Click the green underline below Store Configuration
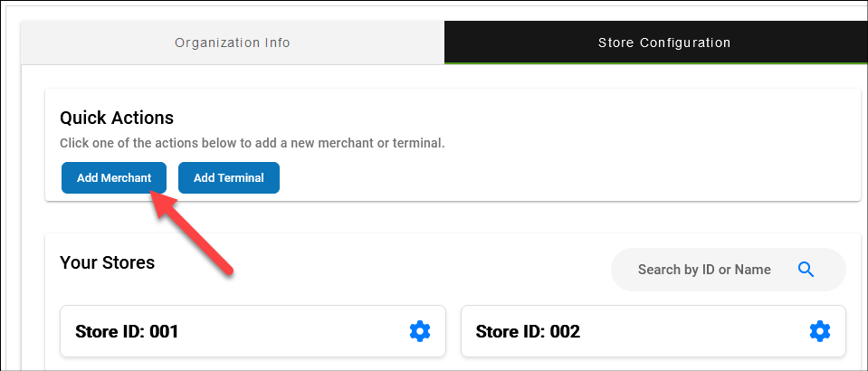Screen dimensions: 868x371 (x=655, y=62)
